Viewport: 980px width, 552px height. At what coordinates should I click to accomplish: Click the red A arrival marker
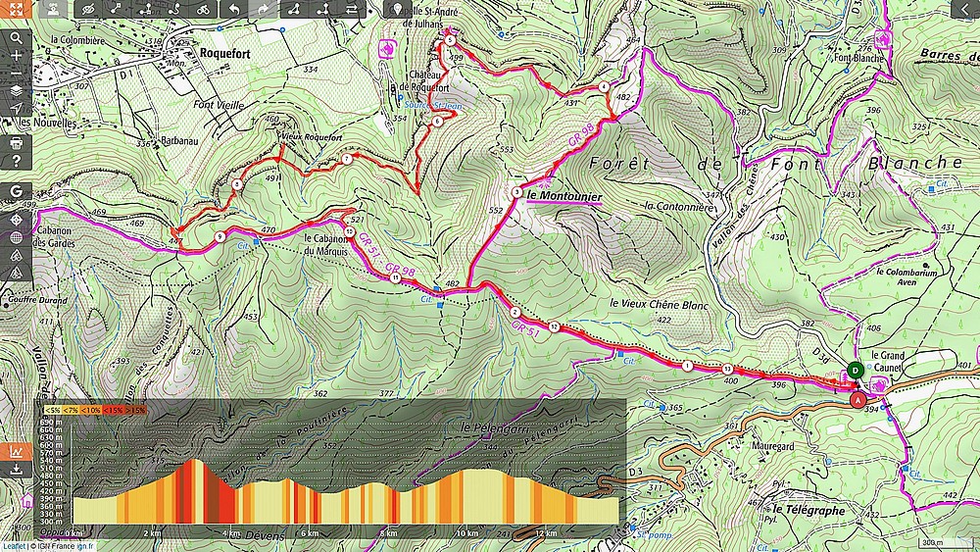coord(858,399)
